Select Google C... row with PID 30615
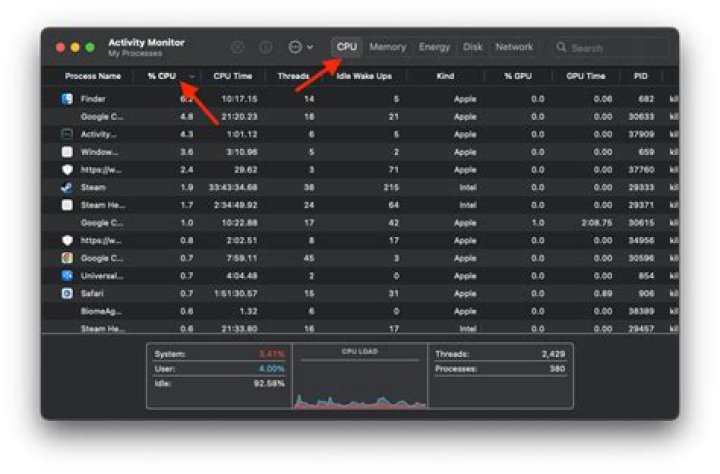The width and height of the screenshot is (720, 474). 360,223
